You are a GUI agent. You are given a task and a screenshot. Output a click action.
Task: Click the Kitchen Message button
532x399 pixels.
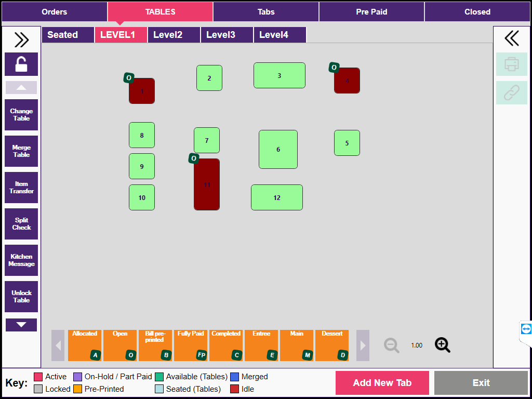[21, 260]
